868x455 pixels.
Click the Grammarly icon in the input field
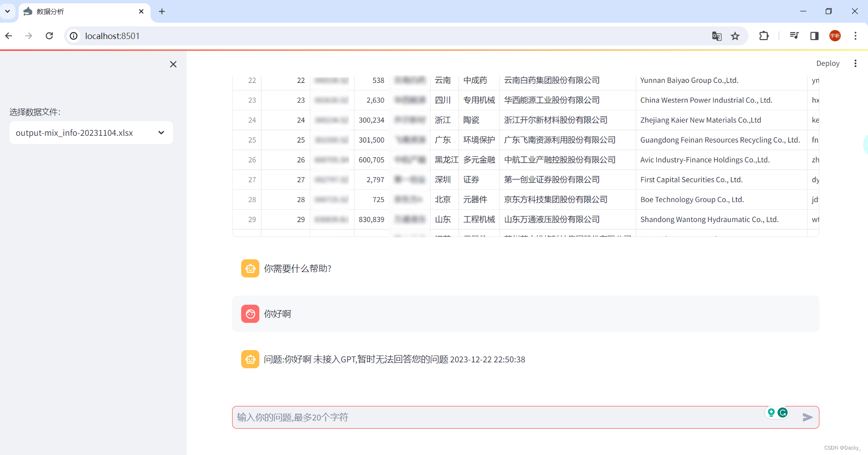[x=783, y=412]
